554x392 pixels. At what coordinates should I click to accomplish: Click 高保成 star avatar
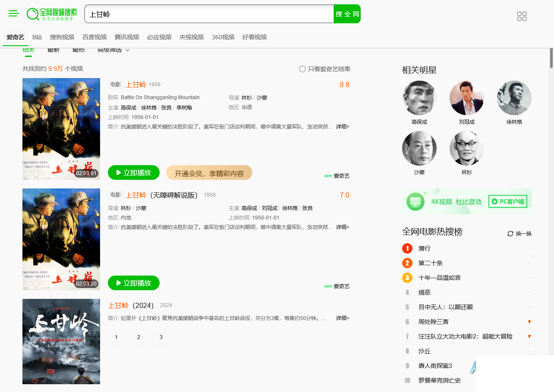point(419,98)
